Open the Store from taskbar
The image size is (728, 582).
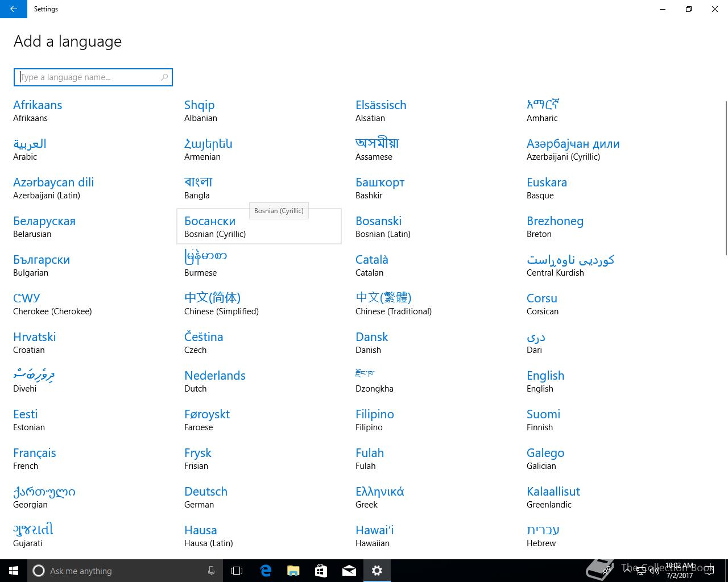(x=321, y=571)
